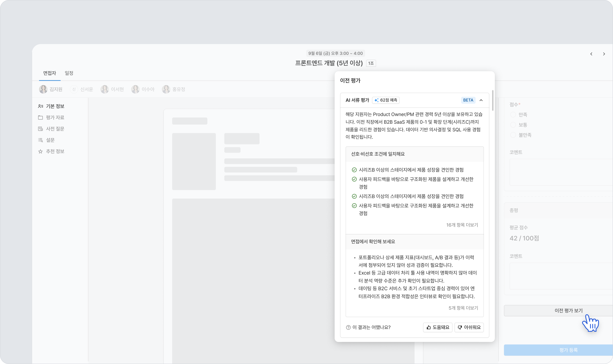The image size is (613, 364).
Task: Select interviewee 이서현
Action: pyautogui.click(x=112, y=89)
